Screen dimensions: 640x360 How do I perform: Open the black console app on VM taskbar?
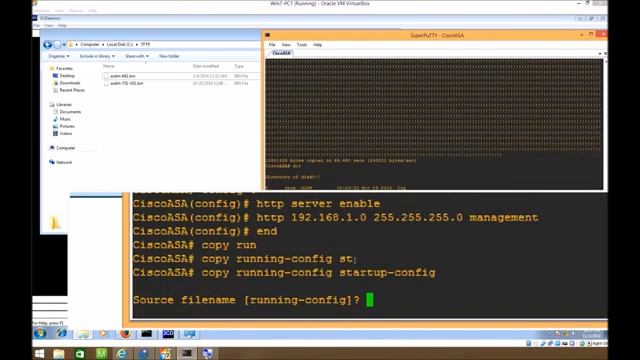(x=147, y=333)
